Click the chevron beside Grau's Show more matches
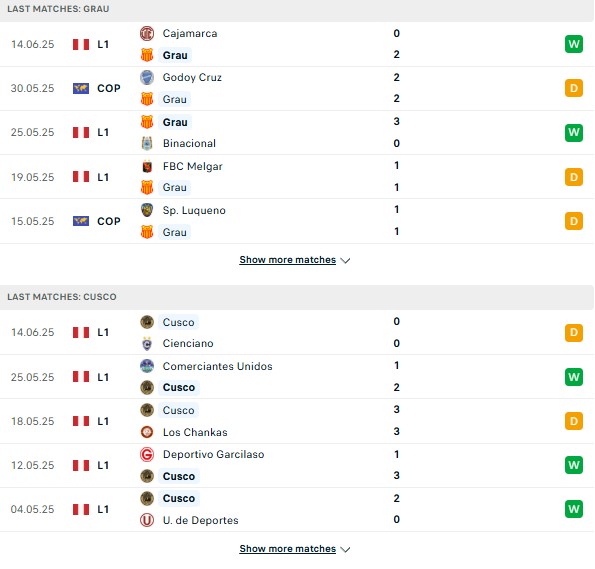 coord(345,260)
